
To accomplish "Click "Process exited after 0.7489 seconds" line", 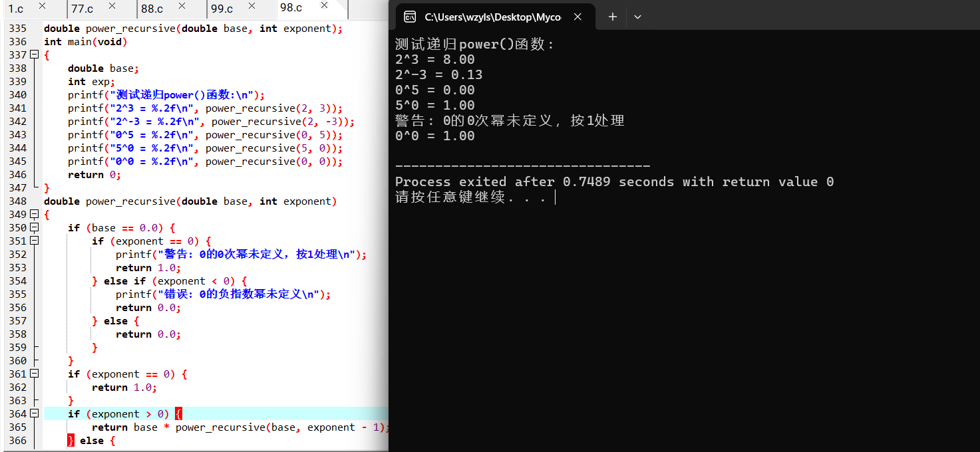I will click(614, 182).
